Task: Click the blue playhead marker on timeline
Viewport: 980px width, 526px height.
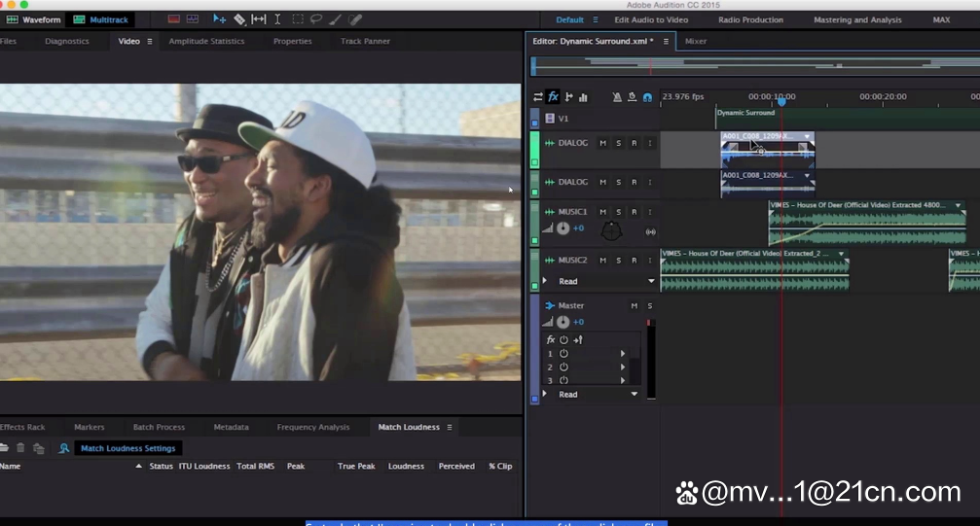Action: pyautogui.click(x=781, y=101)
